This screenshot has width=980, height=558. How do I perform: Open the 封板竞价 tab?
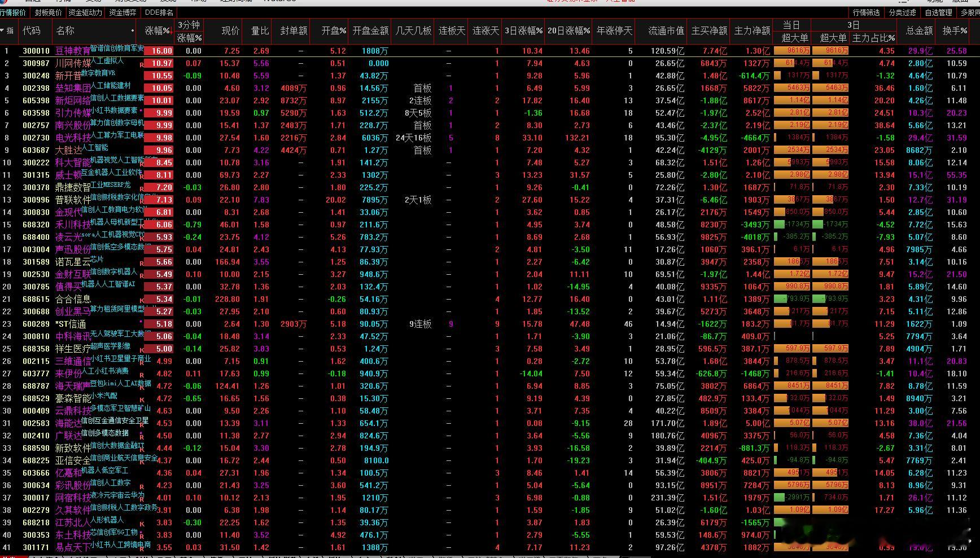pyautogui.click(x=48, y=12)
